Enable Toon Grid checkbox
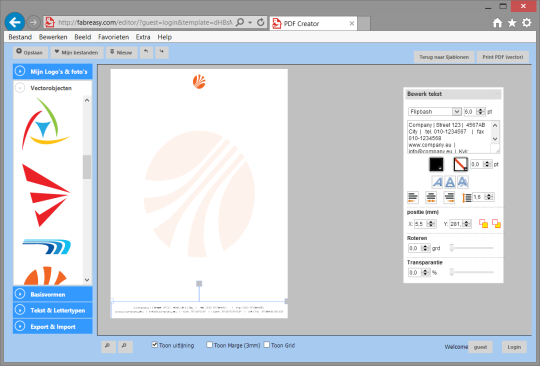The height and width of the screenshot is (366, 540). point(267,345)
